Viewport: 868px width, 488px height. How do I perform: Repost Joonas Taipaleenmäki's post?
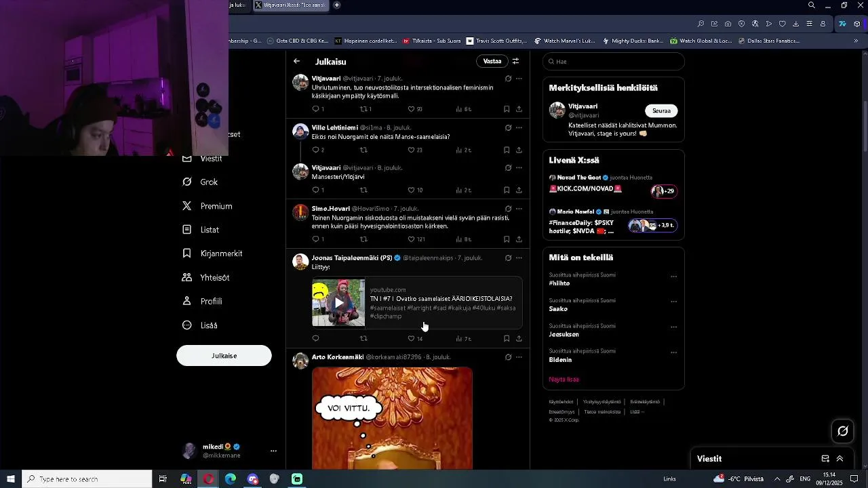(363, 338)
